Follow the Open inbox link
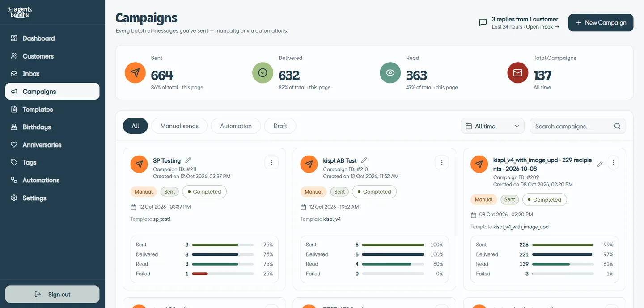Image resolution: width=644 pixels, height=308 pixels. click(542, 27)
